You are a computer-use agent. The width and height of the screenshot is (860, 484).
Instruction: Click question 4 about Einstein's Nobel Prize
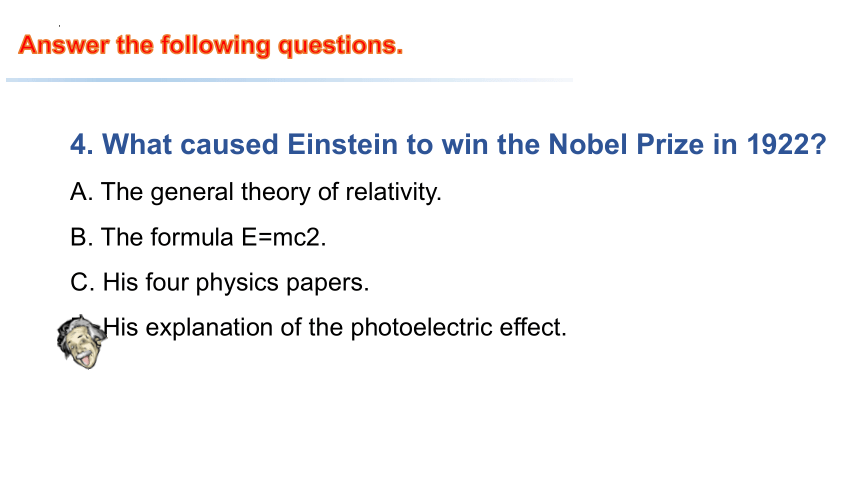448,145
